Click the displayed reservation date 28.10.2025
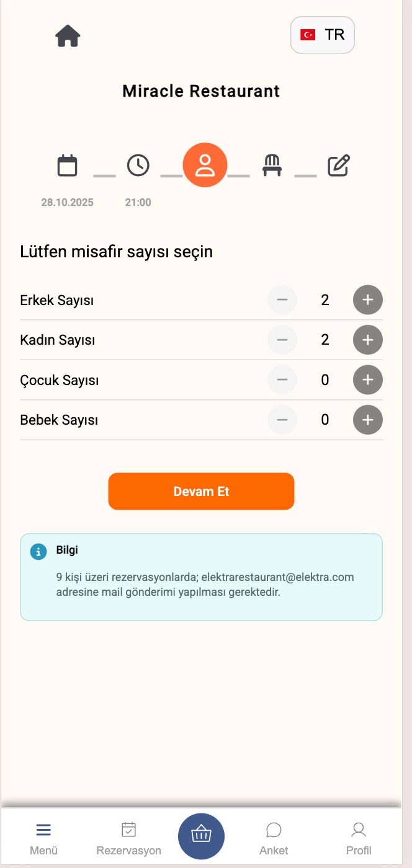Viewport: 412px width, 868px height. 67,201
